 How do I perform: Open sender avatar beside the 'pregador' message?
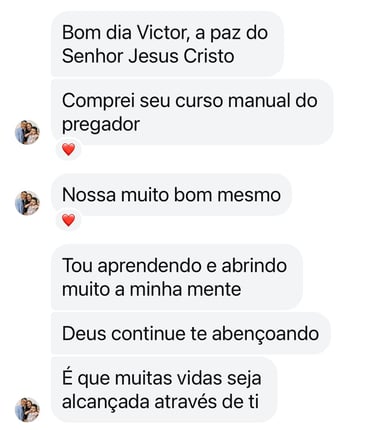tap(27, 132)
